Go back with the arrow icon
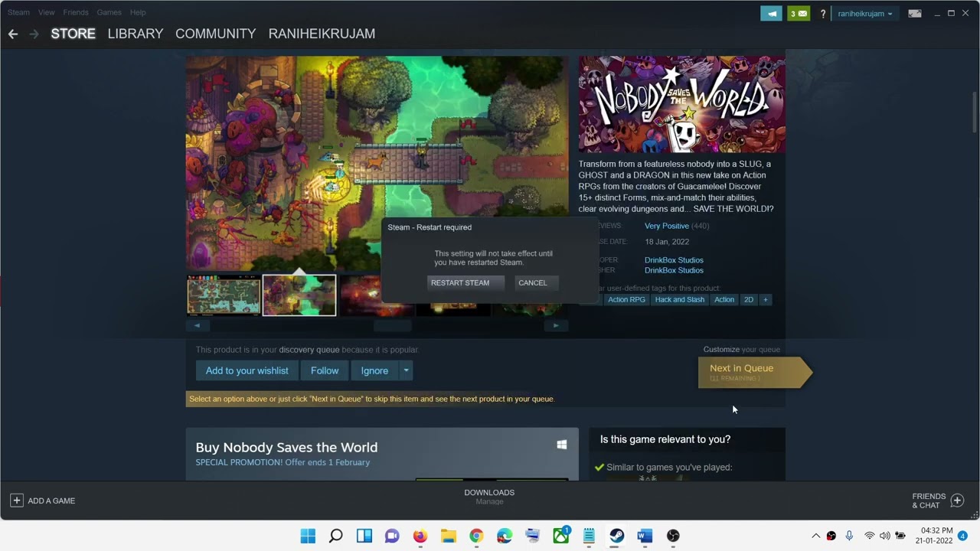Viewport: 980px width, 551px height. click(13, 34)
